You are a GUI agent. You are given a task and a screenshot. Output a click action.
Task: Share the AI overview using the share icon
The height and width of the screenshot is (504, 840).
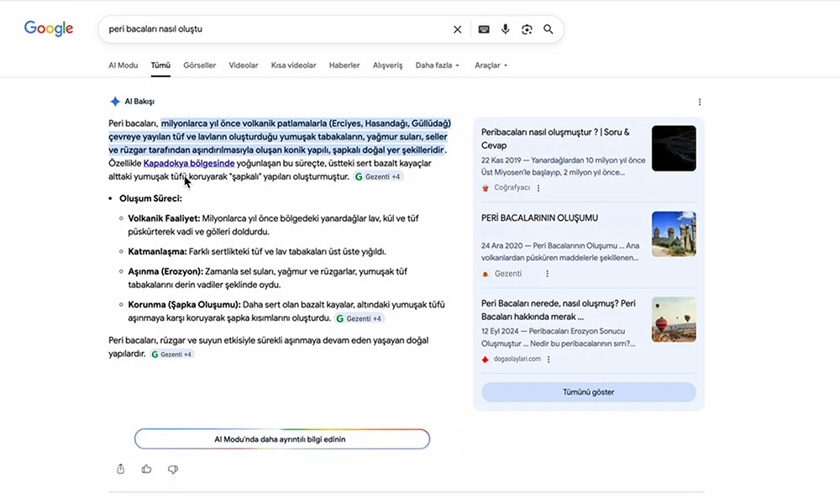click(x=120, y=469)
